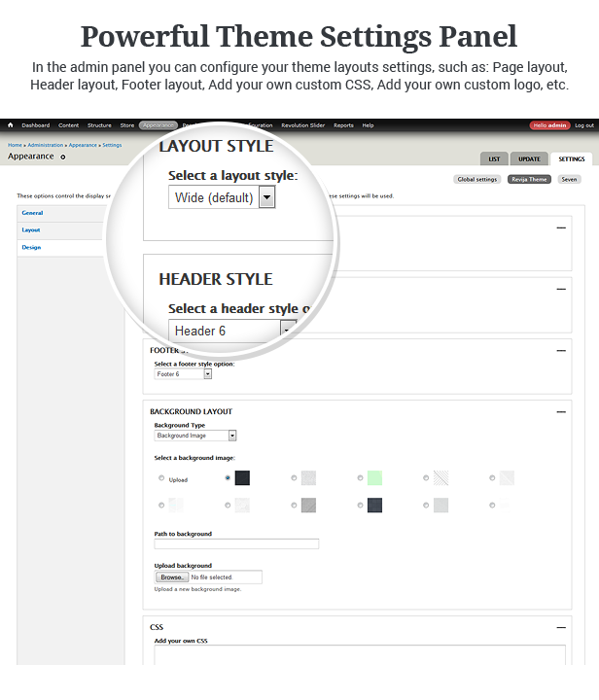Switch to the UPDATE tab
The width and height of the screenshot is (599, 700).
pyautogui.click(x=529, y=158)
